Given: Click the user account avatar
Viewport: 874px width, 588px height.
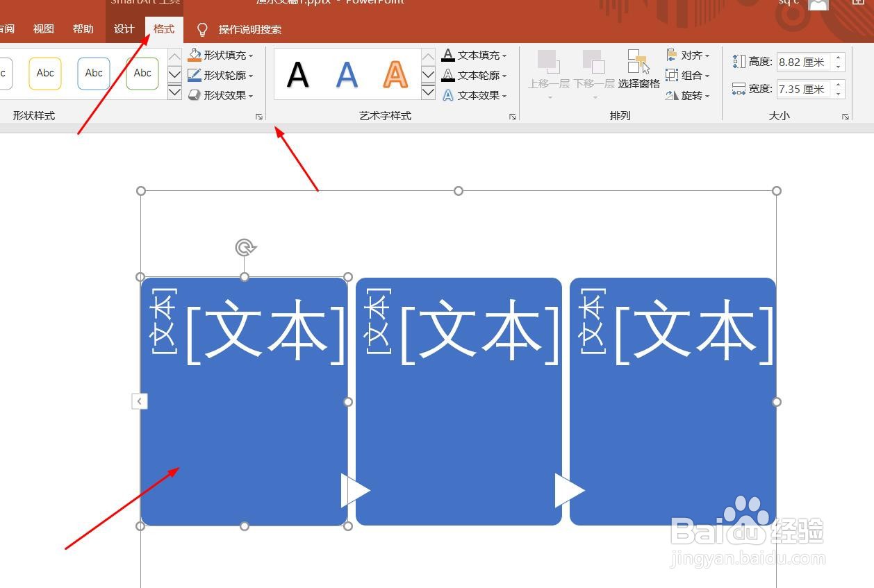Looking at the screenshot, I should [818, 5].
